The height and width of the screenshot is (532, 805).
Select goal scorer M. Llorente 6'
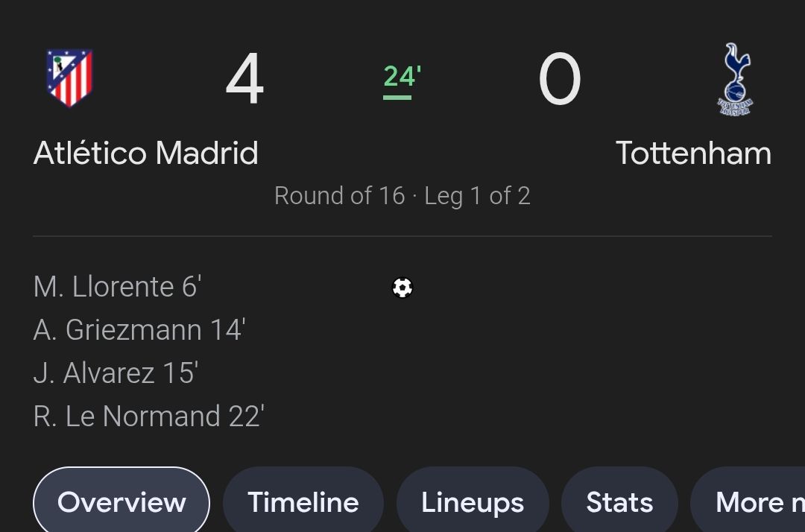click(118, 287)
